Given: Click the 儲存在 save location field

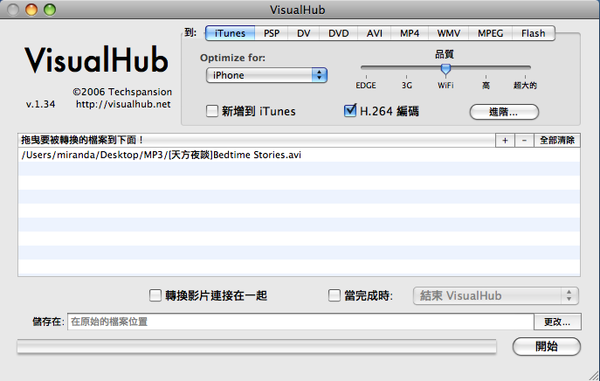Looking at the screenshot, I should coord(300,322).
